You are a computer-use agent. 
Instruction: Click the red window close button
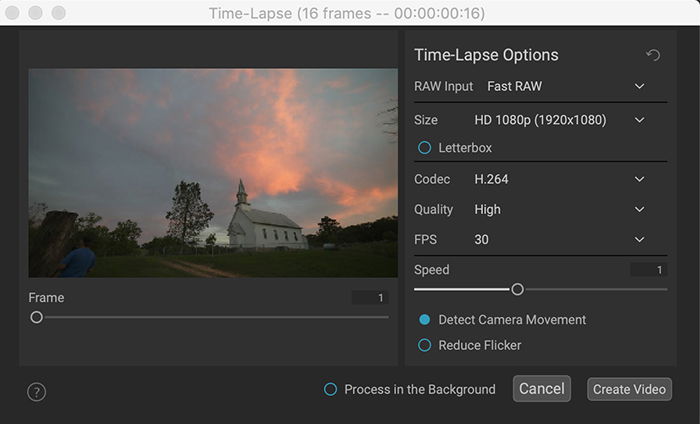[12, 12]
